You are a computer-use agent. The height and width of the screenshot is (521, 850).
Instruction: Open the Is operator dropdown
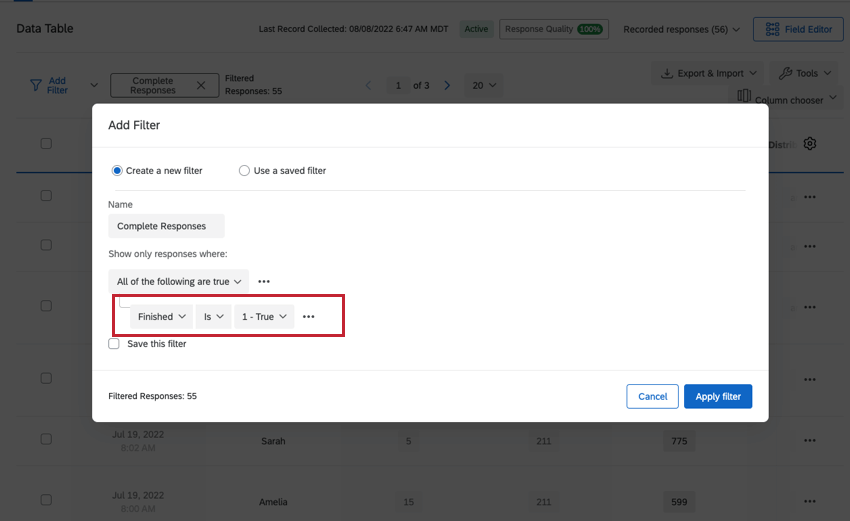(214, 317)
